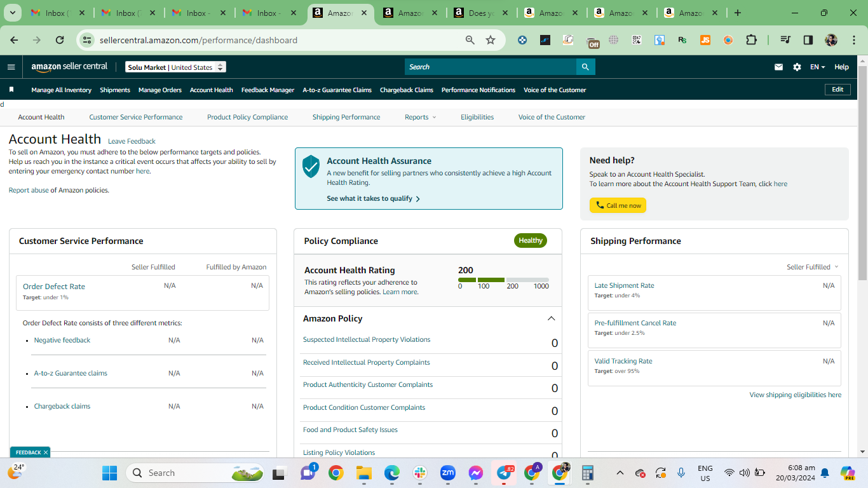Screen dimensions: 868x488
Task: Open the Learn more link under Account Health Rating
Action: point(400,292)
